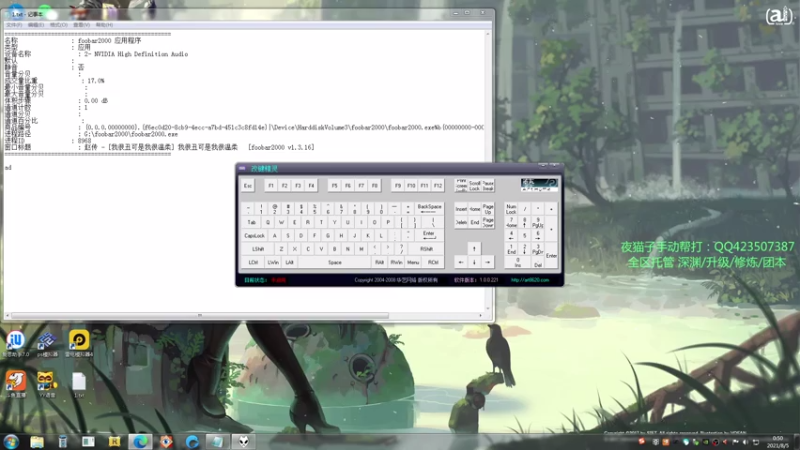Switch to the Notepad taskbar button
800x450 pixels.
pyautogui.click(x=218, y=442)
